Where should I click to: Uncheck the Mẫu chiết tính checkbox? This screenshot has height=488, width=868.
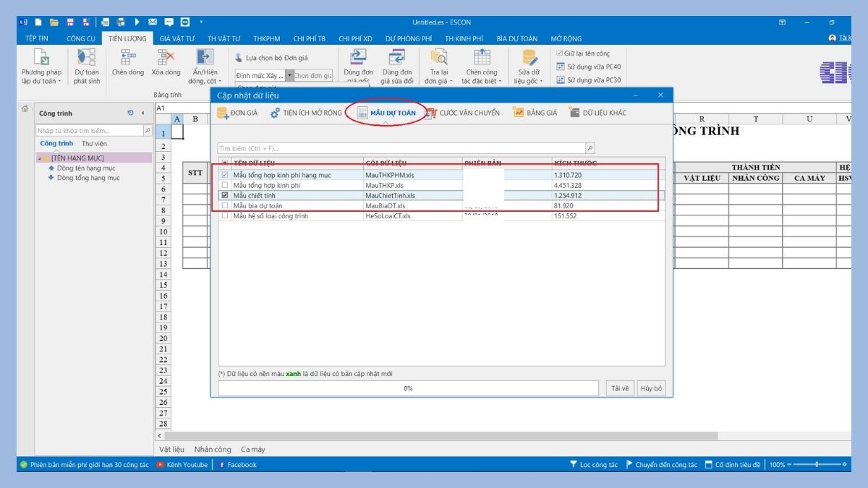pyautogui.click(x=225, y=195)
